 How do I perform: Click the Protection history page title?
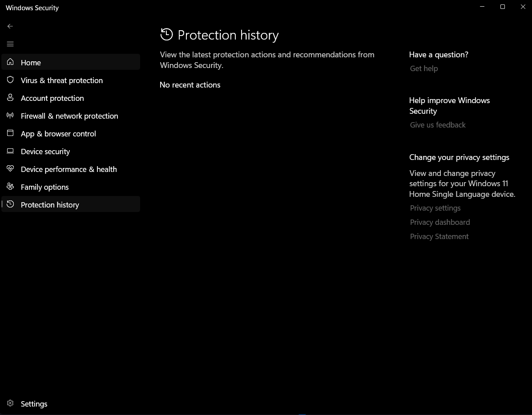point(228,35)
